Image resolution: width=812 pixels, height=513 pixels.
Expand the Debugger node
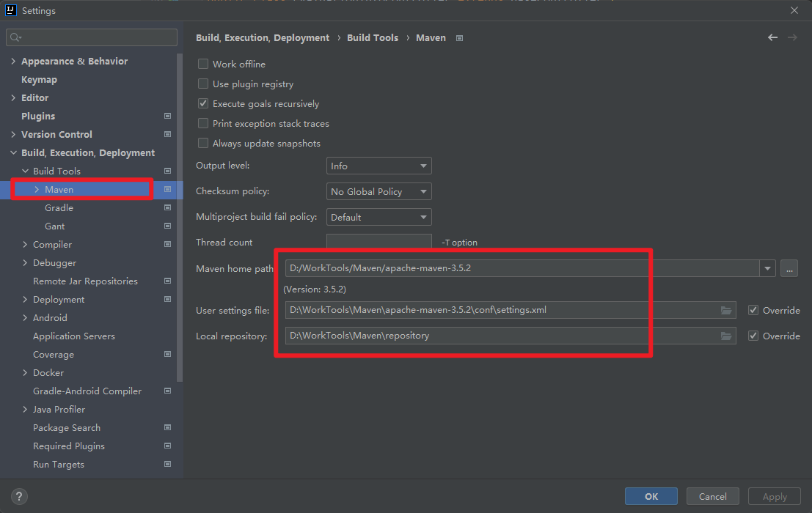pyautogui.click(x=25, y=262)
